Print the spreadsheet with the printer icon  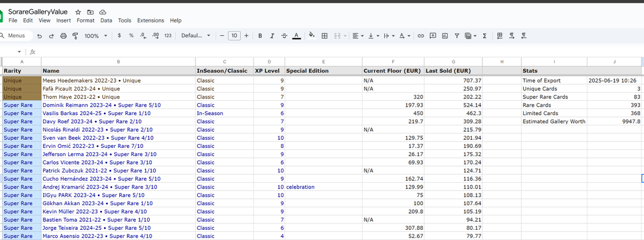[63, 36]
